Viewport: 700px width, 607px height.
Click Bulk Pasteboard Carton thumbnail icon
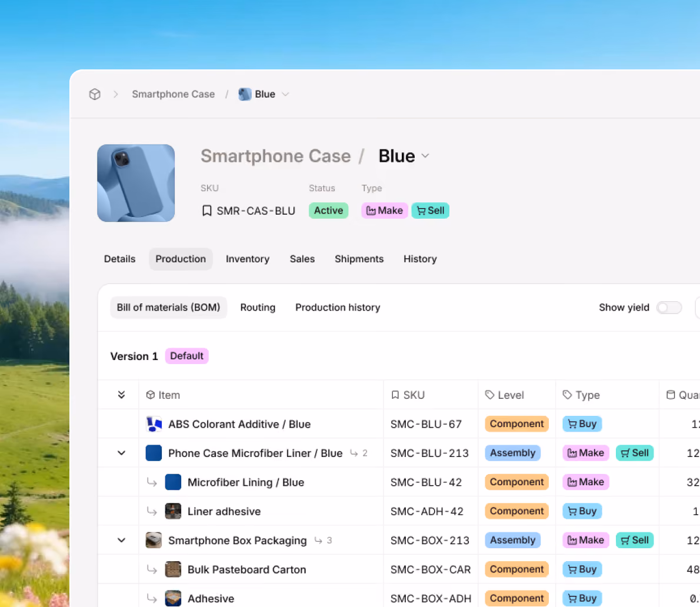click(173, 569)
